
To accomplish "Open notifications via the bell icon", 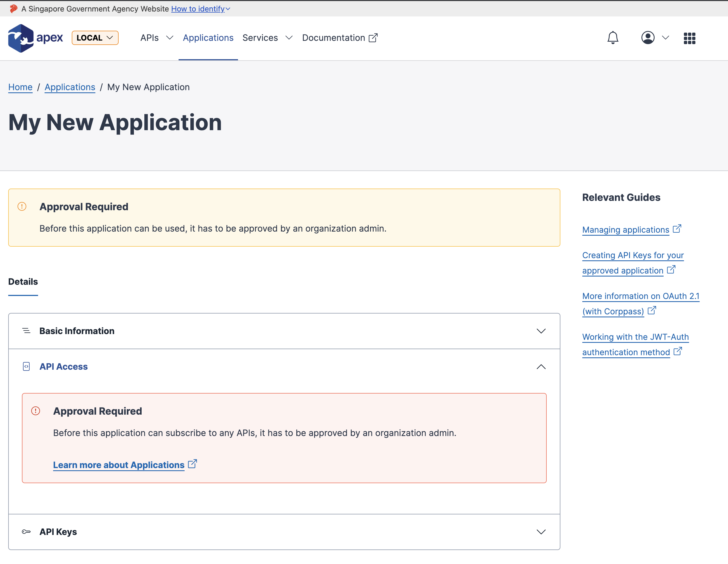I will [613, 38].
